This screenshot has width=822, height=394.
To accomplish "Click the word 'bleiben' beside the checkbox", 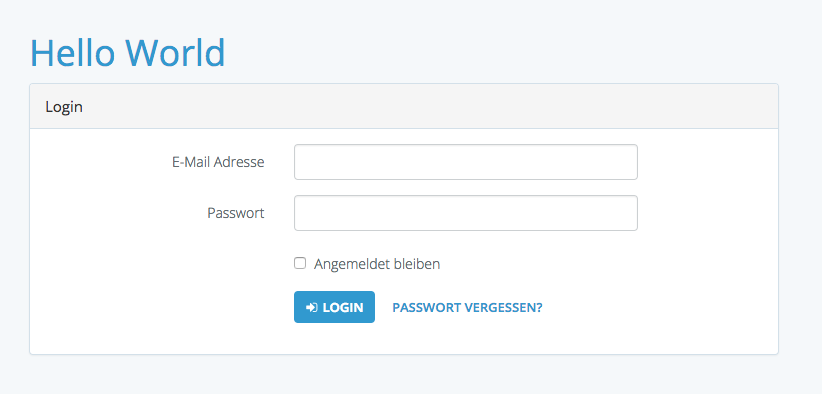I will [x=418, y=264].
